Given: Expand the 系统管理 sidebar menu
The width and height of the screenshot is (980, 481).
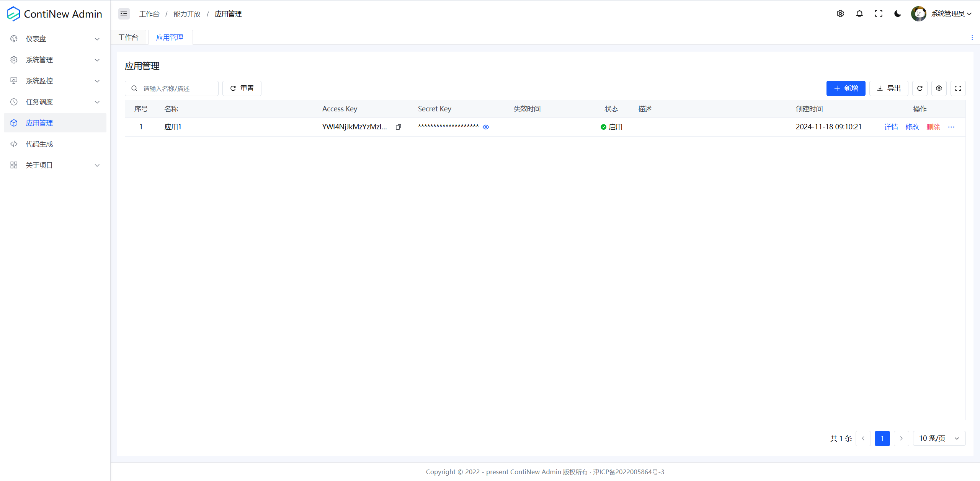Looking at the screenshot, I should 55,60.
